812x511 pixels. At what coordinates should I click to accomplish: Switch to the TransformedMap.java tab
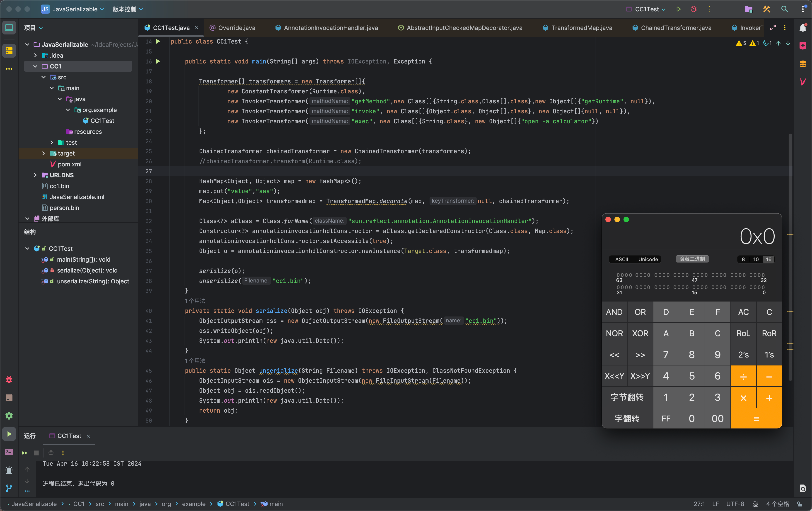tap(577, 28)
